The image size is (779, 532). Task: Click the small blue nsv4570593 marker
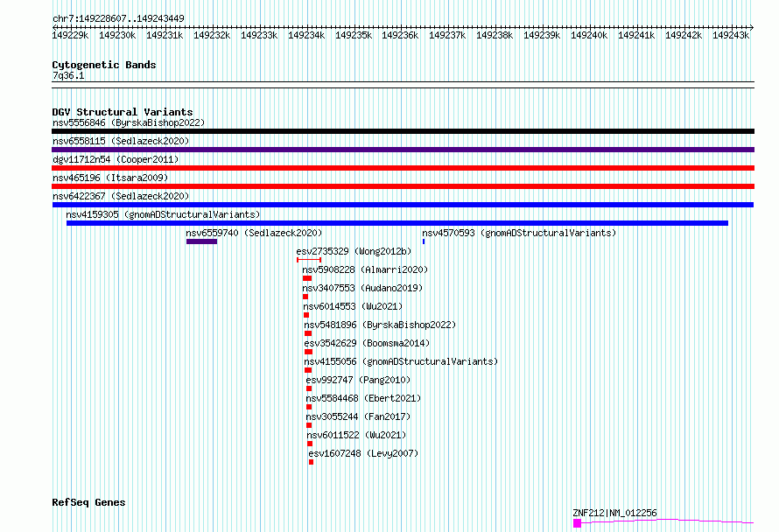click(424, 241)
